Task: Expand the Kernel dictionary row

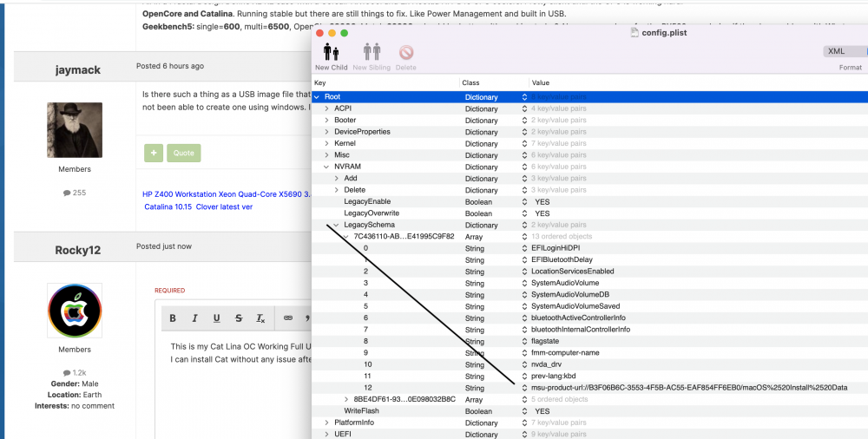Action: point(326,143)
